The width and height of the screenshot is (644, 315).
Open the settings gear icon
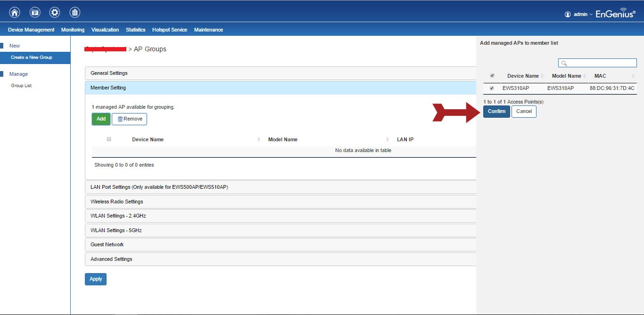click(55, 13)
